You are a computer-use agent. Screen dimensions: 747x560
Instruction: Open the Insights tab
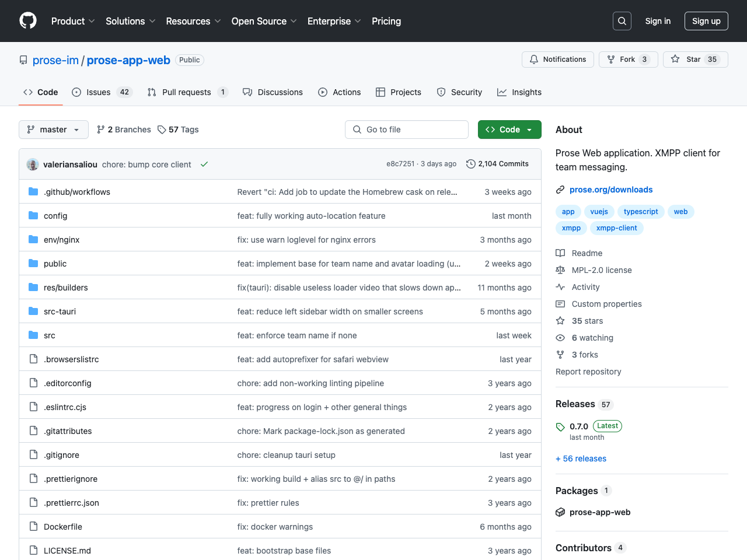(x=519, y=92)
